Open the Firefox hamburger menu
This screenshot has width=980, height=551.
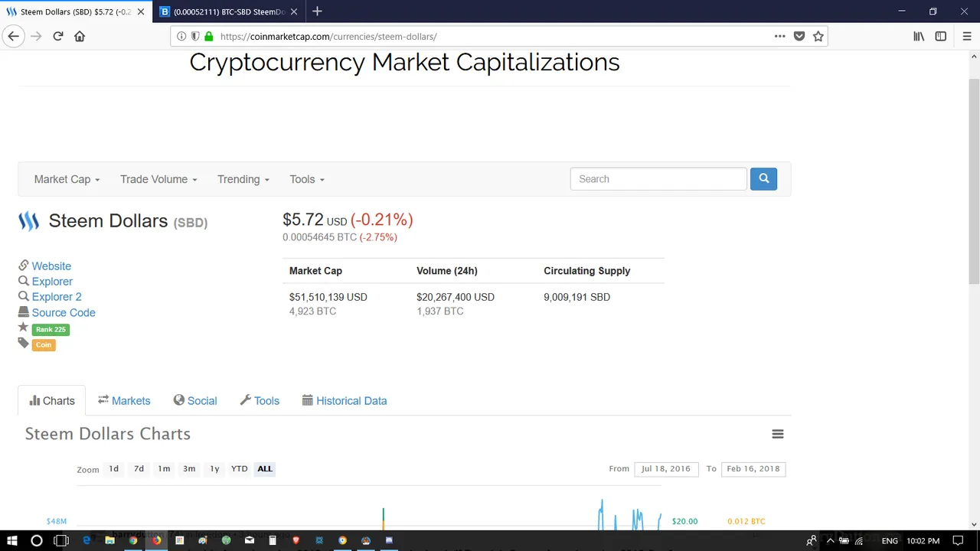(967, 36)
